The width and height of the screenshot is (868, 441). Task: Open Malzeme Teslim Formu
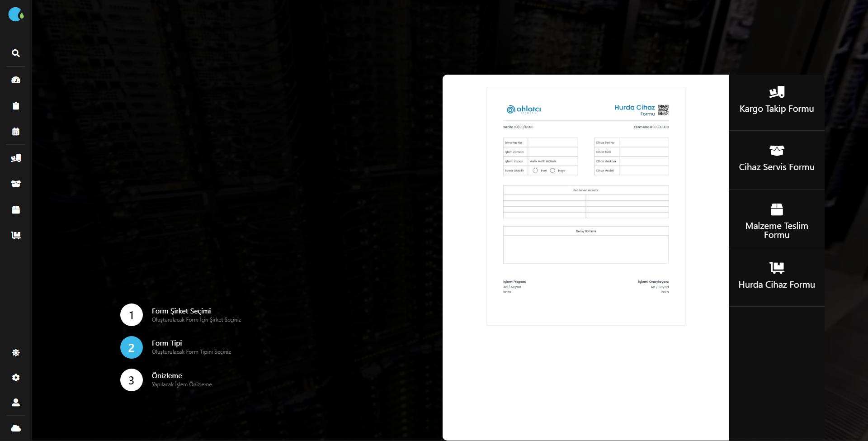tap(776, 219)
